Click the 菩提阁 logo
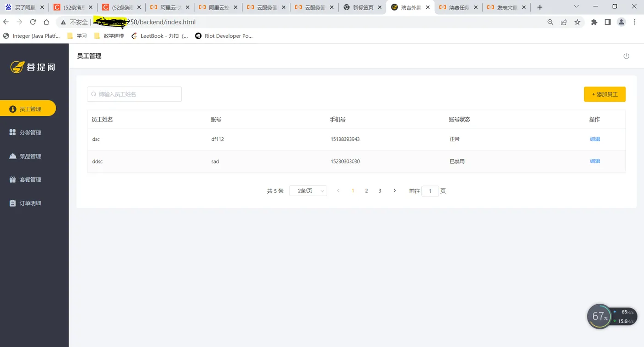Image resolution: width=644 pixels, height=347 pixels. tap(34, 67)
